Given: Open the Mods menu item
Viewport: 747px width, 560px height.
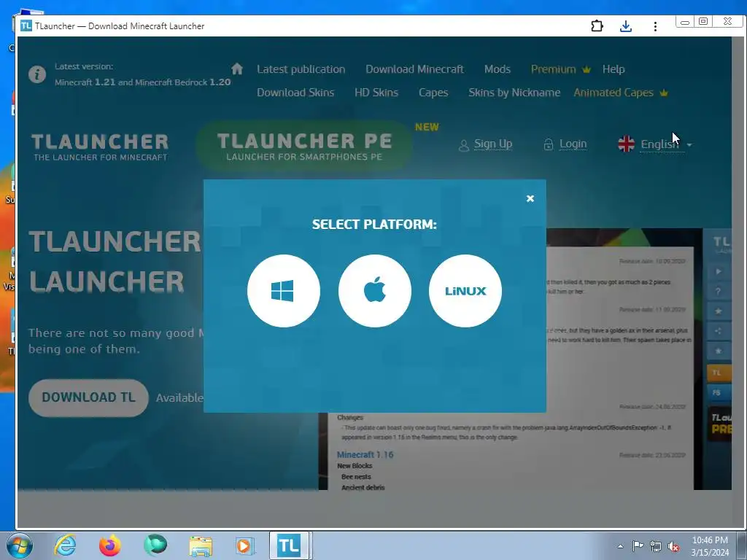Looking at the screenshot, I should pyautogui.click(x=498, y=69).
